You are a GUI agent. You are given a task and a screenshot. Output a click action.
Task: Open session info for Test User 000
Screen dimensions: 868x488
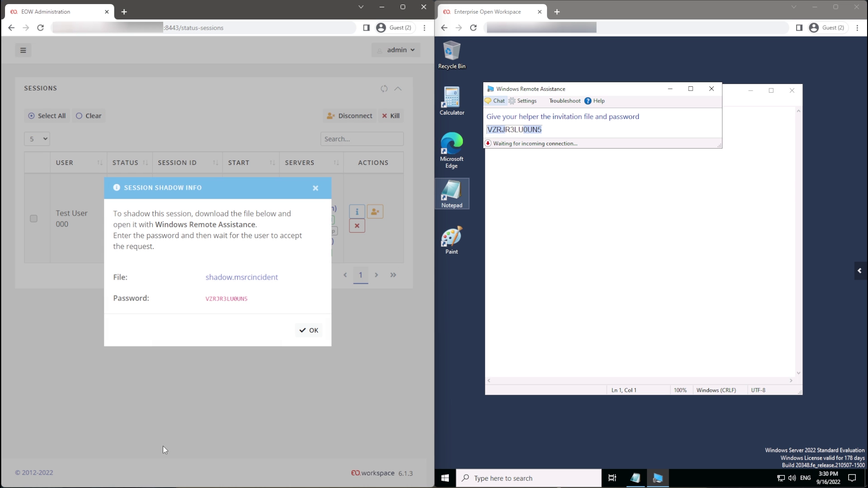357,211
